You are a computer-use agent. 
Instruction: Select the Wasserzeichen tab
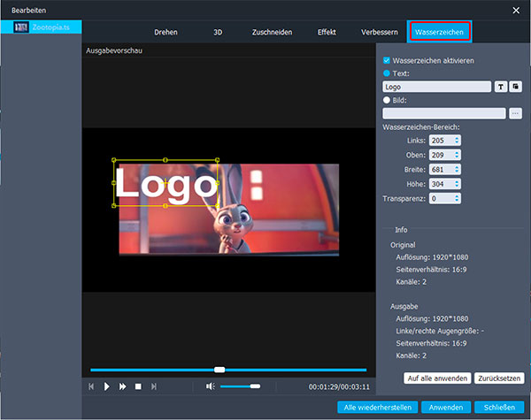click(x=439, y=32)
